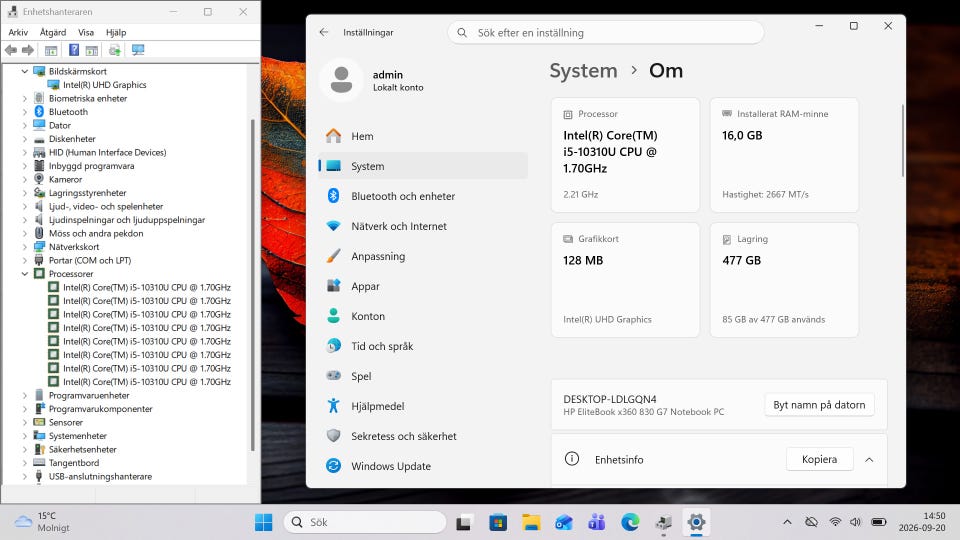Open Outlook from the taskbar
Image resolution: width=960 pixels, height=540 pixels.
[x=564, y=522]
